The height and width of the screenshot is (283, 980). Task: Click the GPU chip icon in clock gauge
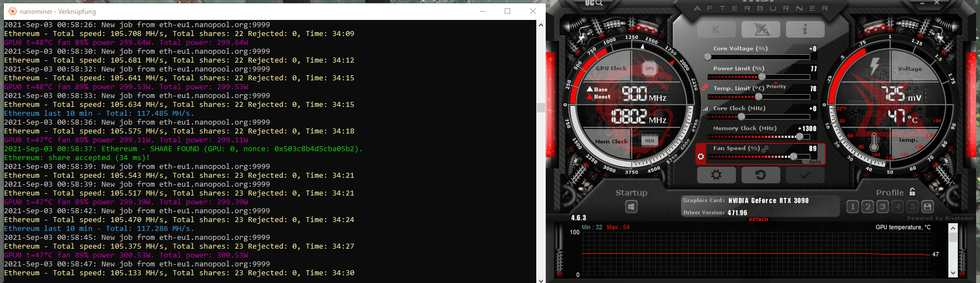(649, 68)
